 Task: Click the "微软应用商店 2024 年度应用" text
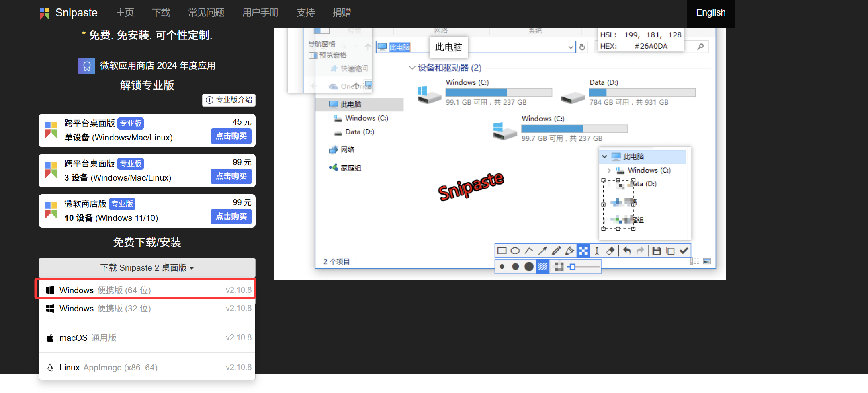click(158, 66)
